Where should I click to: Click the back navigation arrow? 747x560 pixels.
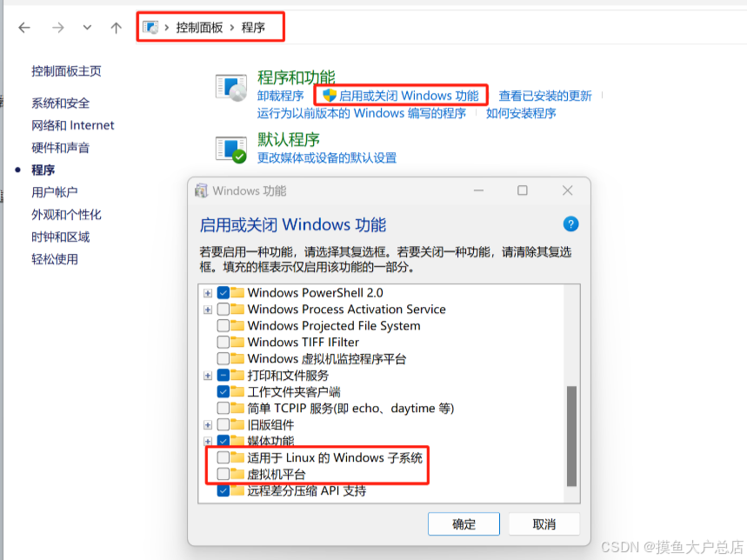[24, 28]
